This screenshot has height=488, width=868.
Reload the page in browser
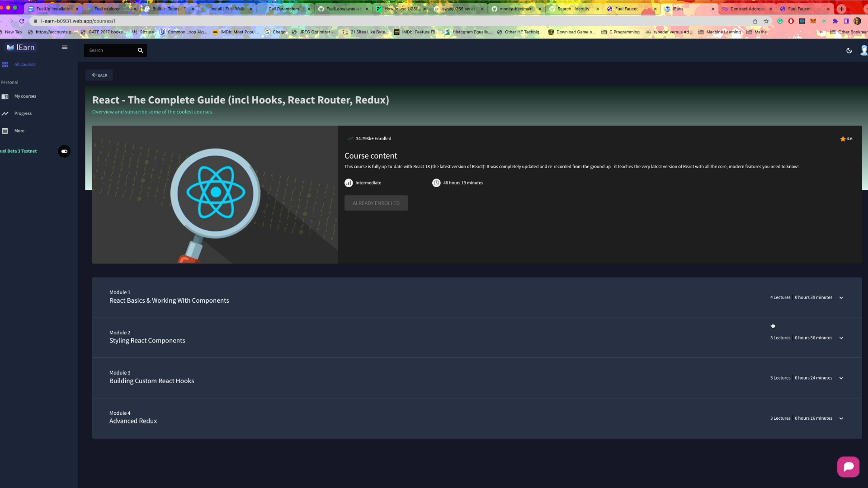(22, 21)
